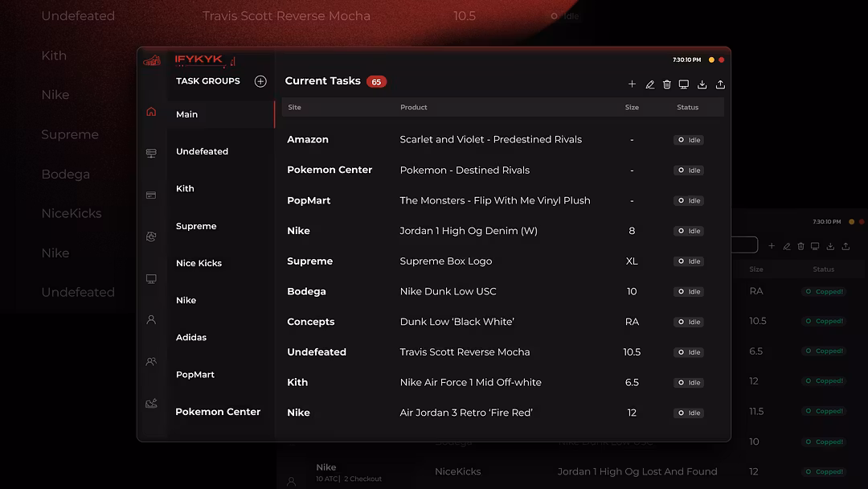The image size is (868, 489).
Task: Click the Idle status of the Concepts task
Action: tap(689, 322)
